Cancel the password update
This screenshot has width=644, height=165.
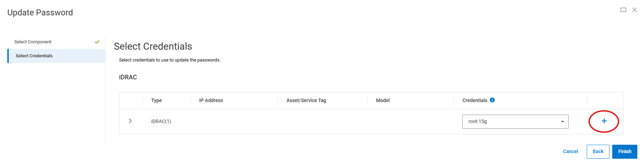point(570,151)
